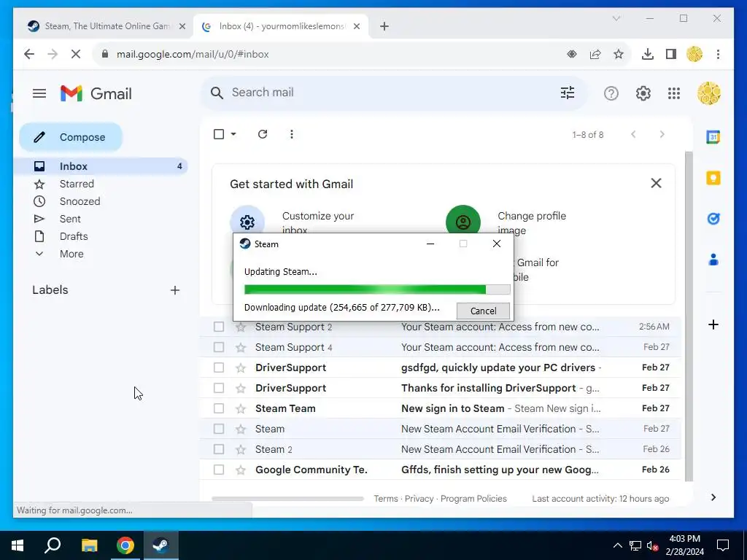
Task: Dismiss Get started with Gmail card
Action: coord(656,183)
